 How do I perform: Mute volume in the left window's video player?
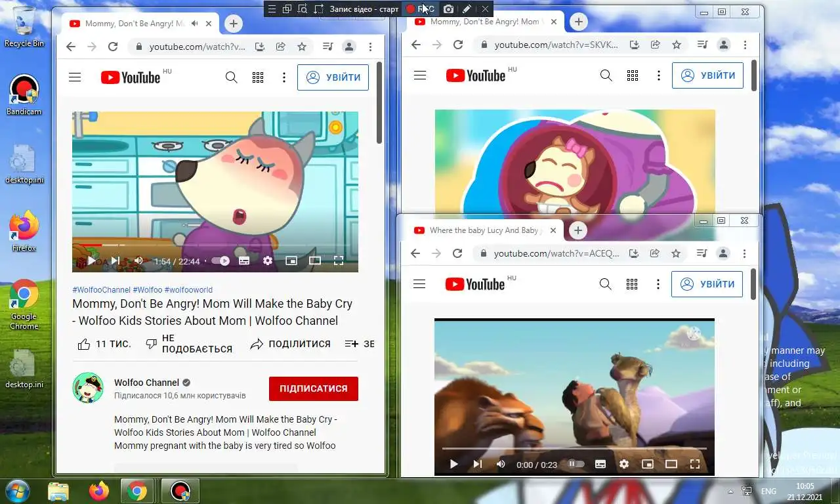click(138, 261)
